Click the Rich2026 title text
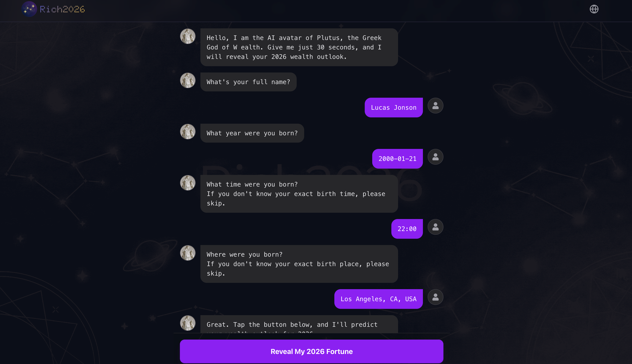632x364 pixels. coord(62,9)
